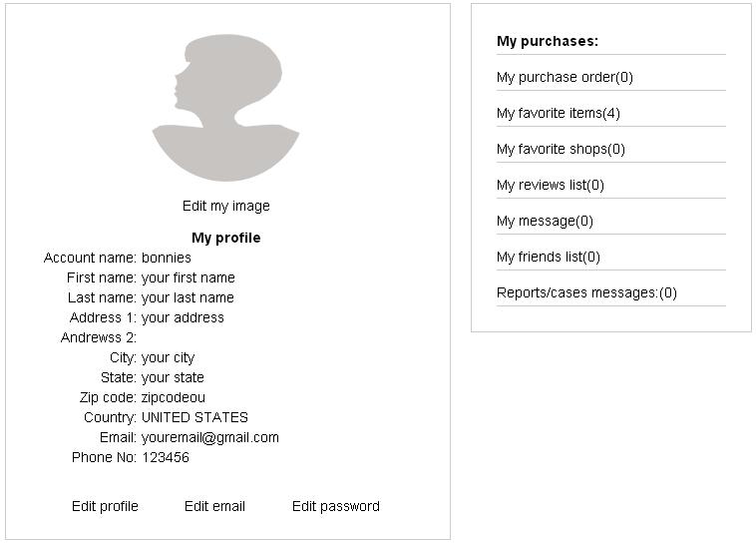The height and width of the screenshot is (543, 756).
Task: Click the UNITED STATES country value
Action: click(194, 417)
